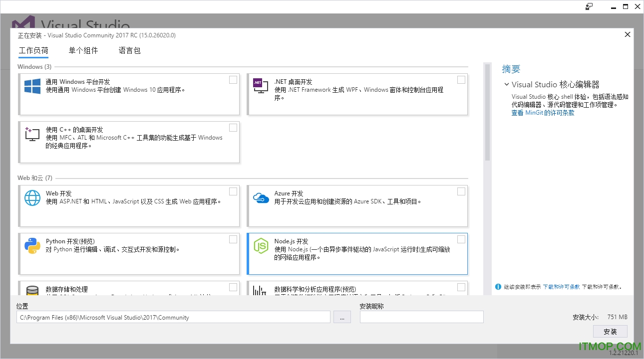Switch to the 工作负荷 tab

pos(33,50)
